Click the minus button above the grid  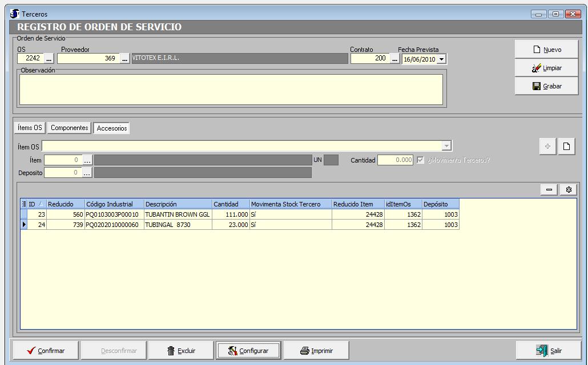(549, 190)
